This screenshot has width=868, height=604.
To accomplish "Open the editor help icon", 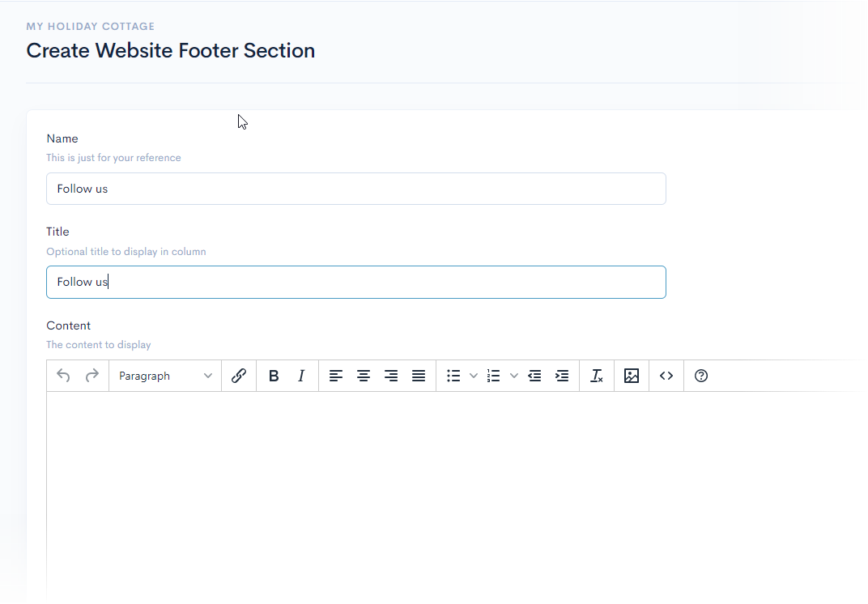I will point(702,376).
